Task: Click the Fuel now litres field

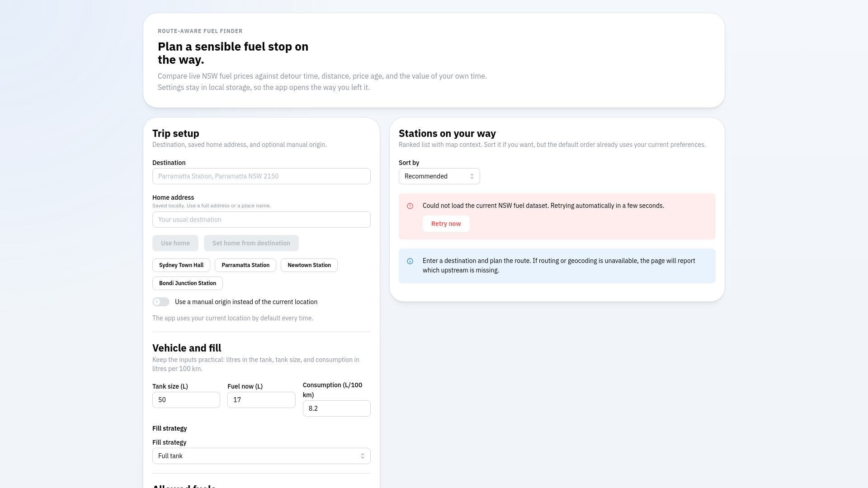Action: [261, 400]
